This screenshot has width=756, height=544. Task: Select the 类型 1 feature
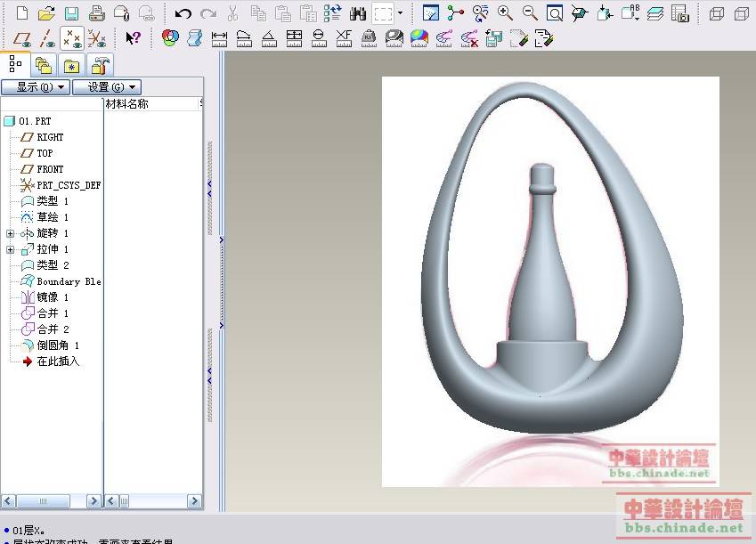click(x=45, y=201)
